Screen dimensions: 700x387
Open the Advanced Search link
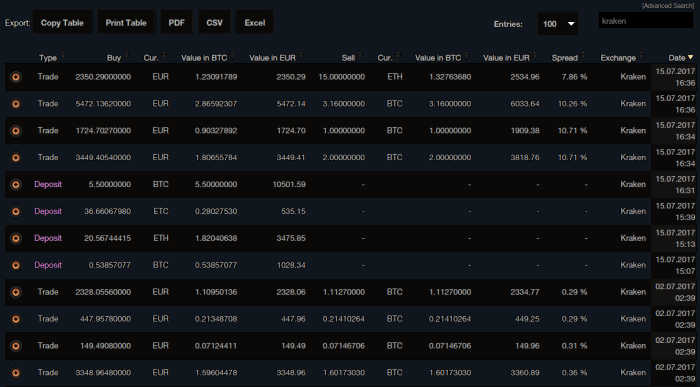click(668, 6)
